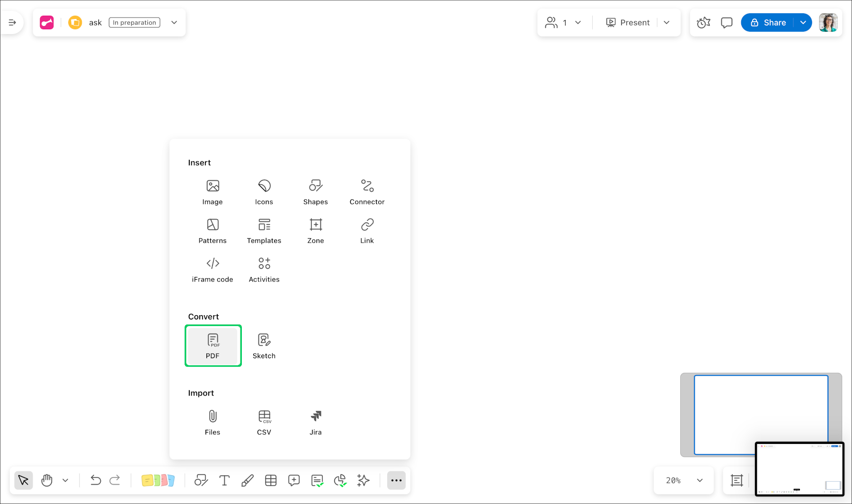
Task: Click the Share button
Action: [772, 22]
